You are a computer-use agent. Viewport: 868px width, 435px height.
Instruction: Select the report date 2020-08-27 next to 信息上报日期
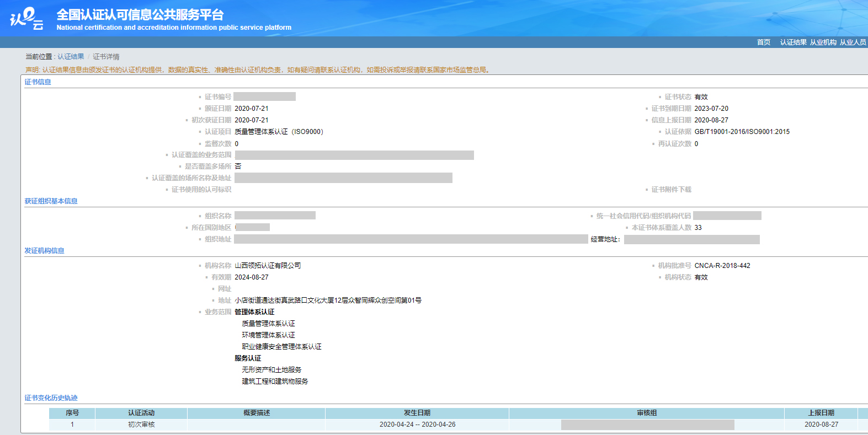[711, 120]
